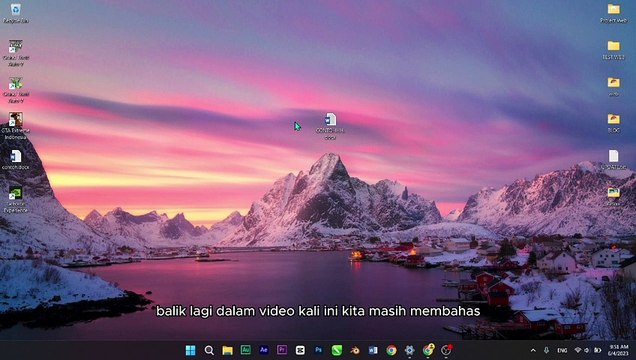Select the contoh.docx file on the left side
Viewport: 636px width, 360px height.
click(x=15, y=160)
